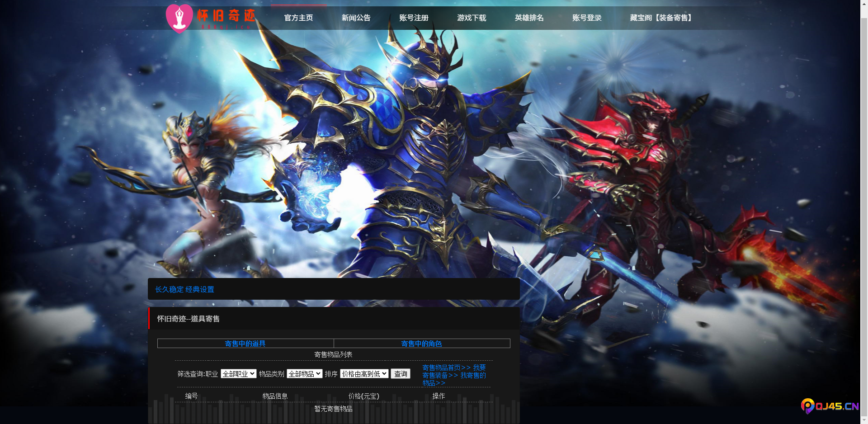
Task: Follow the 寄售物品首页>> link
Action: point(447,367)
